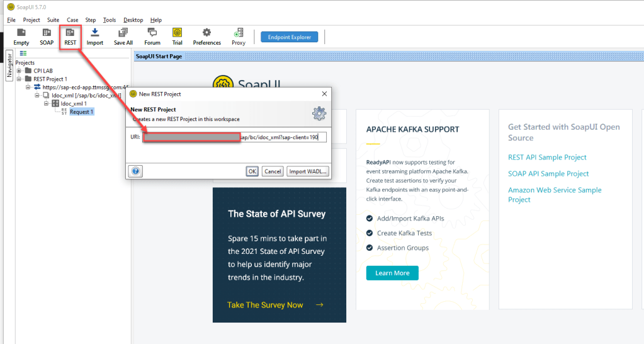644x344 pixels.
Task: Click the Import project icon
Action: pyautogui.click(x=95, y=37)
